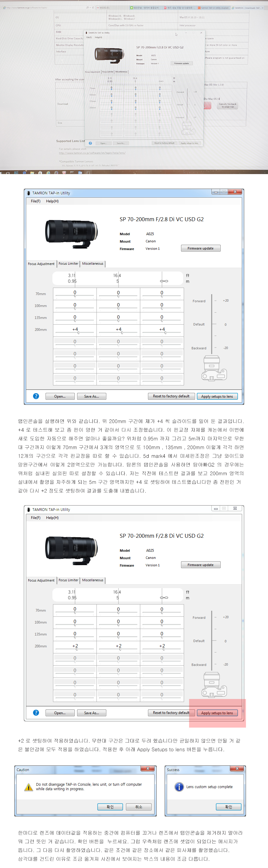Click Save As... in the +4 window

tap(92, 396)
